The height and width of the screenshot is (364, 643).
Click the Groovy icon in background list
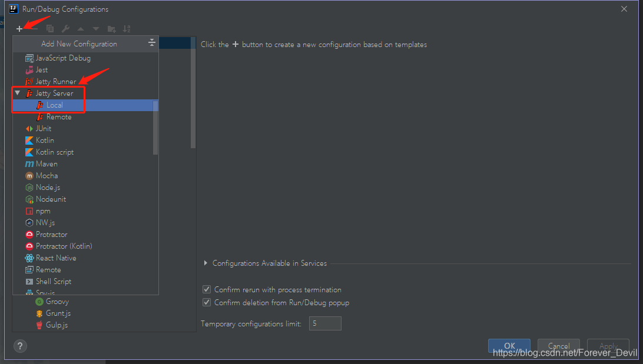click(x=39, y=302)
